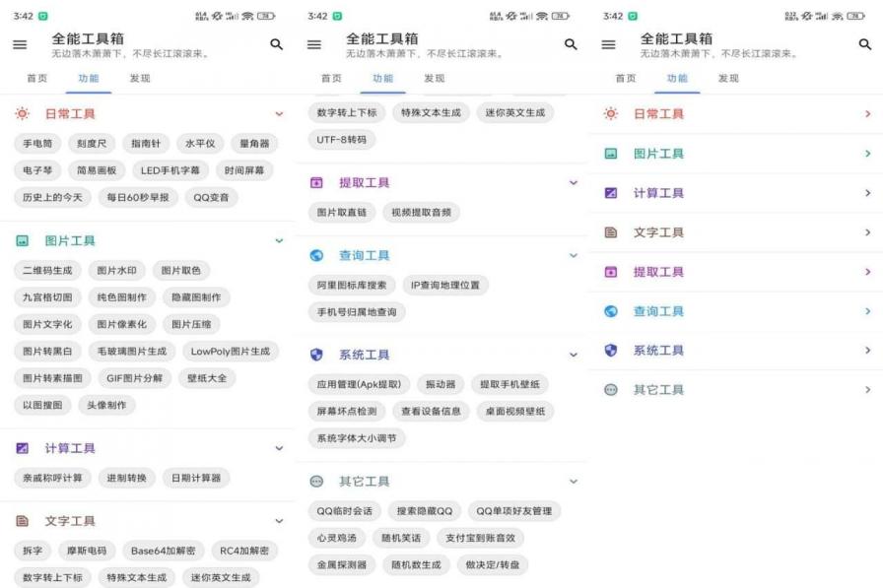
Task: Choose the 九宫格切图 image tool
Action: pos(47,297)
